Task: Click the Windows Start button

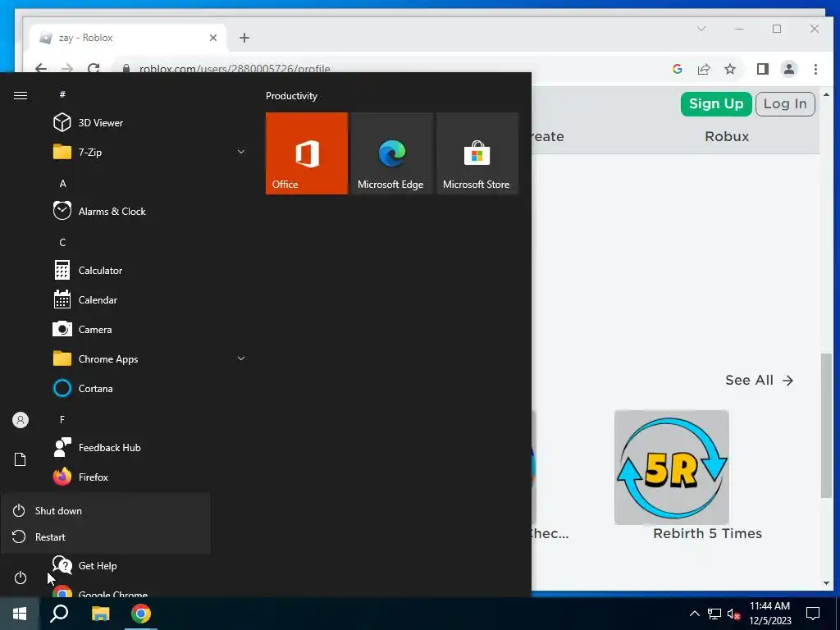Action: pos(20,614)
